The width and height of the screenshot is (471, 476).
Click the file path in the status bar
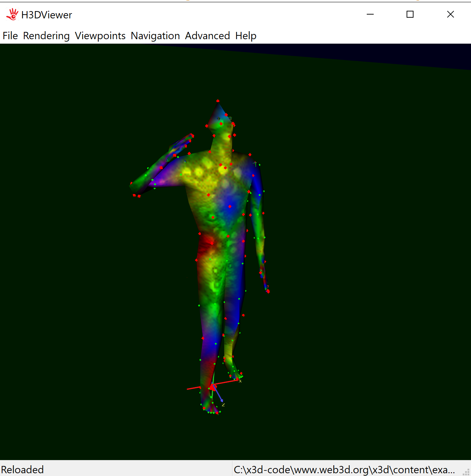[x=344, y=469]
